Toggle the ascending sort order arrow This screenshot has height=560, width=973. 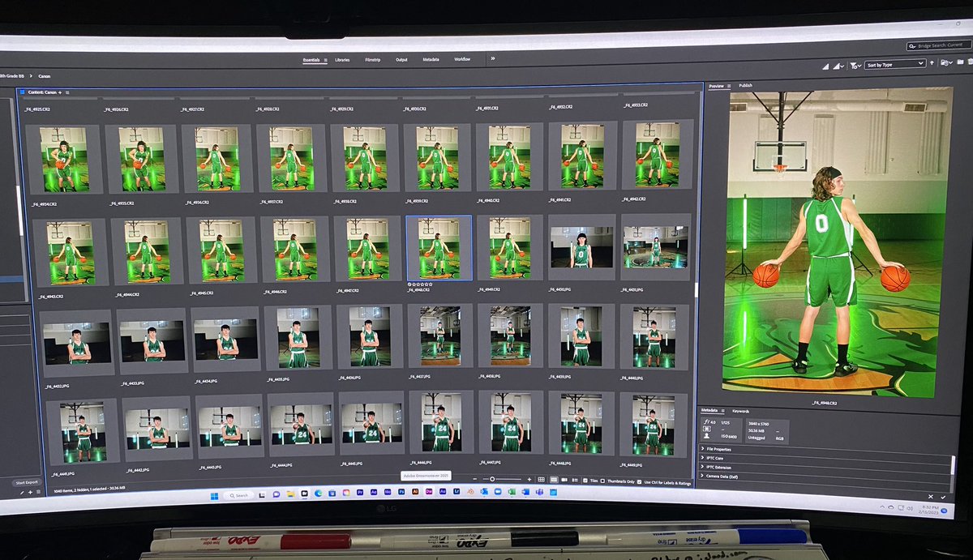932,63
